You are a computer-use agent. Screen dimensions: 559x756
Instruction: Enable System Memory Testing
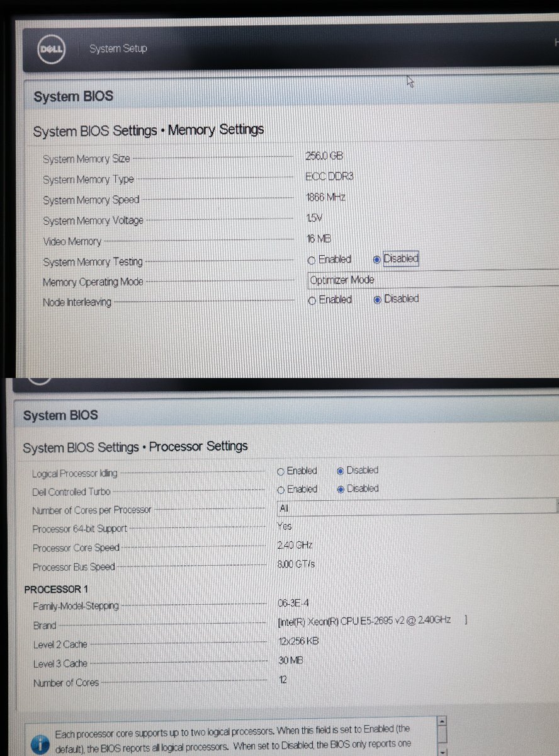pos(312,260)
